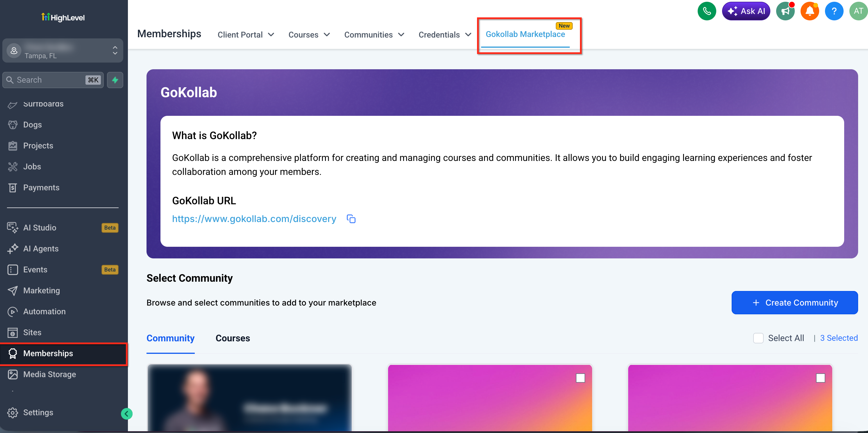
Task: Click the Automation play icon
Action: coord(12,312)
